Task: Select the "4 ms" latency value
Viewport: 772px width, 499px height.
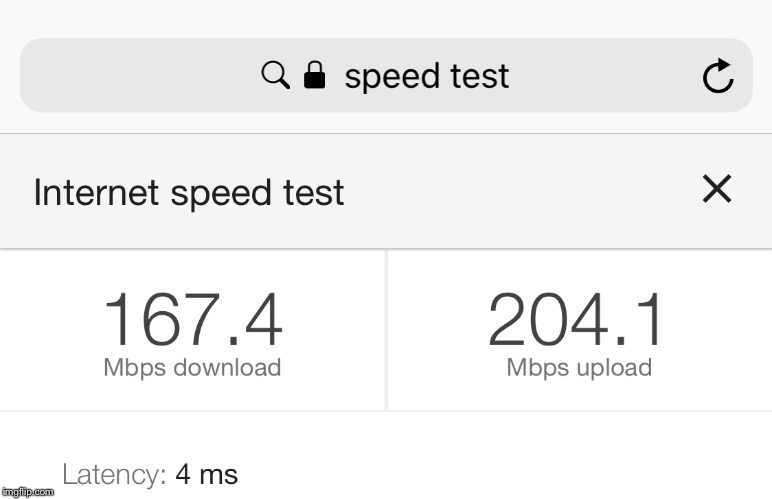Action: pos(207,475)
